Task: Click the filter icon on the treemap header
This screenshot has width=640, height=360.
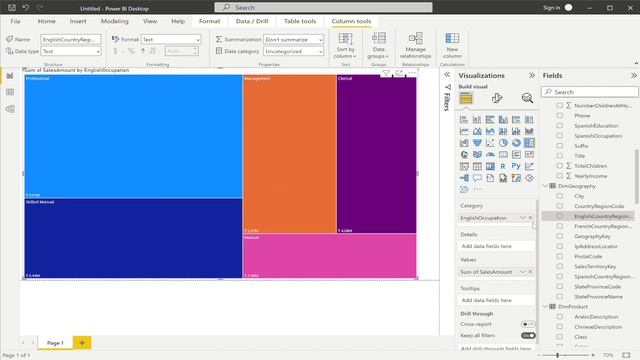Action: pyautogui.click(x=386, y=73)
